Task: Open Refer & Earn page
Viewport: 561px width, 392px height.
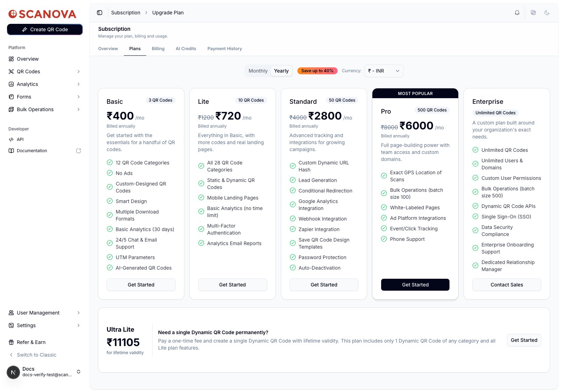Action: pyautogui.click(x=31, y=342)
